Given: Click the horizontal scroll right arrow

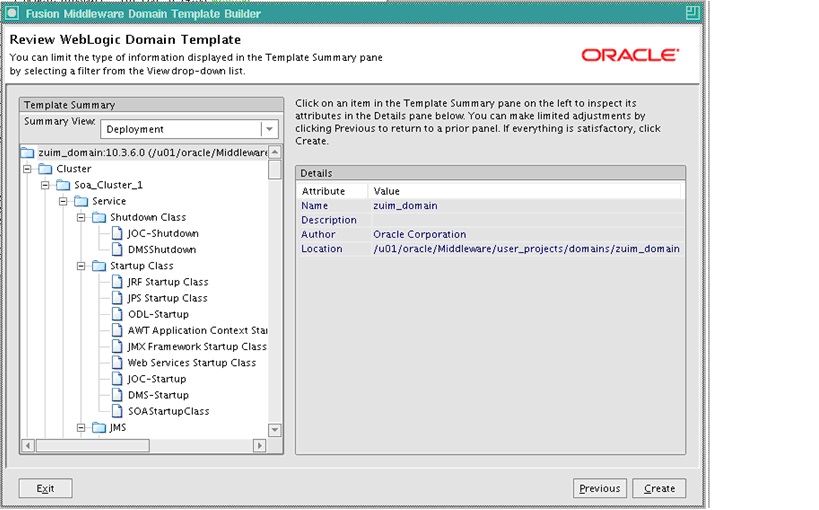Looking at the screenshot, I should click(x=259, y=446).
